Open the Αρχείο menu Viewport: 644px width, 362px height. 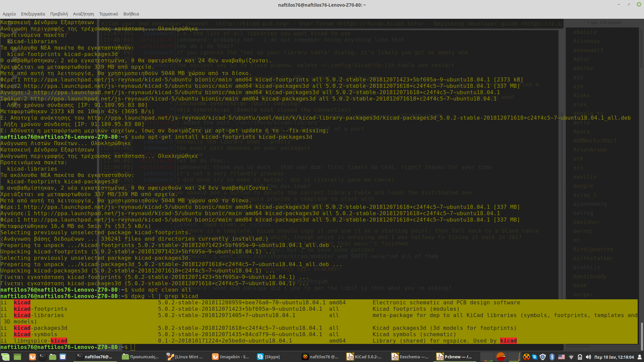pos(9,14)
